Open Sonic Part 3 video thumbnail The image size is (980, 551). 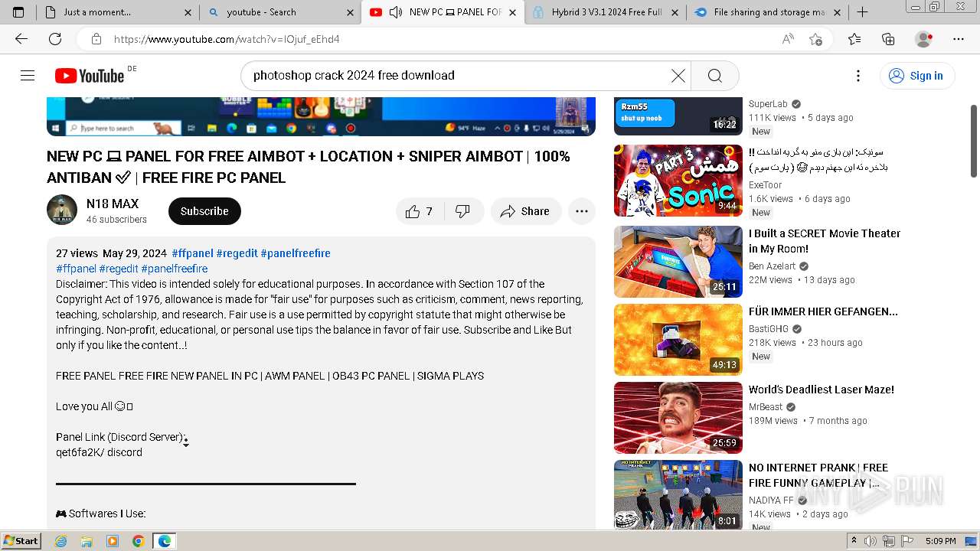[x=678, y=181]
